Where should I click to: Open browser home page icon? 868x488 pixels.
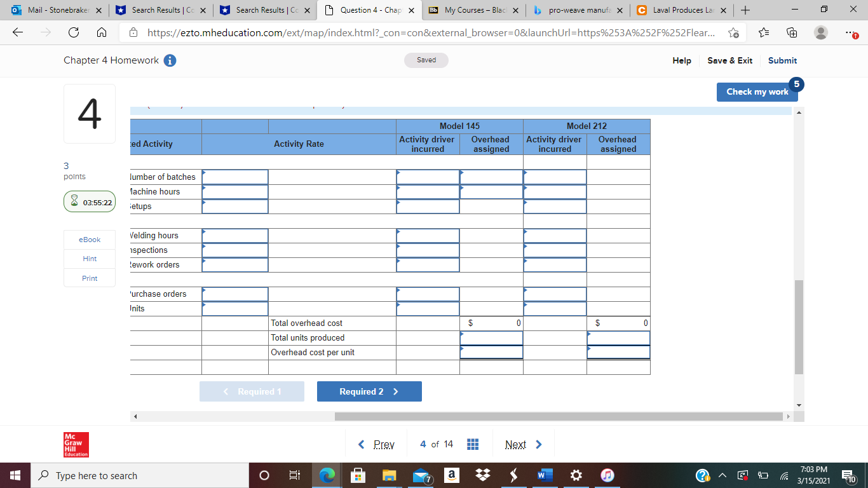[x=102, y=33]
